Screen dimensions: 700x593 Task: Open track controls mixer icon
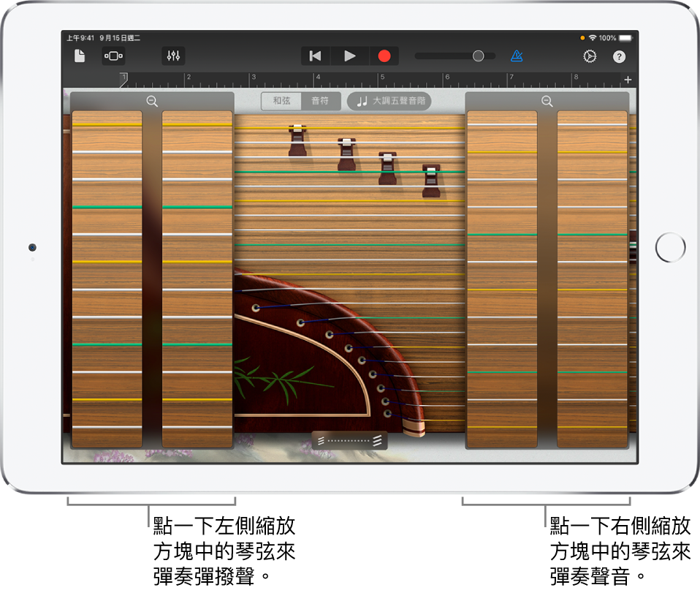tap(173, 56)
